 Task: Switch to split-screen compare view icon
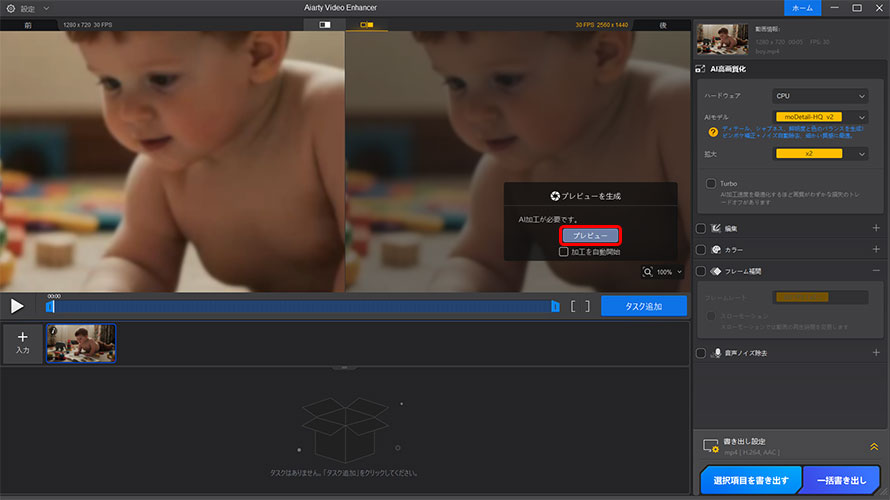pos(324,24)
